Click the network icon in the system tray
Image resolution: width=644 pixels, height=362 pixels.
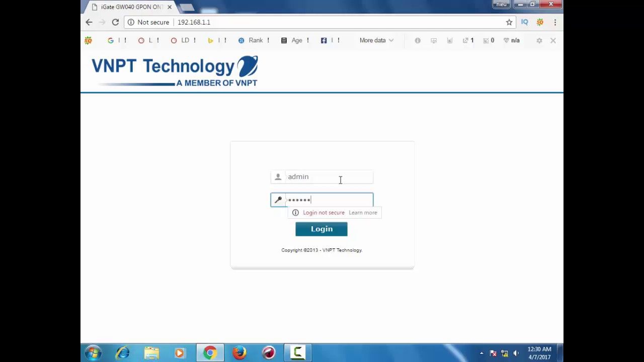pyautogui.click(x=505, y=353)
